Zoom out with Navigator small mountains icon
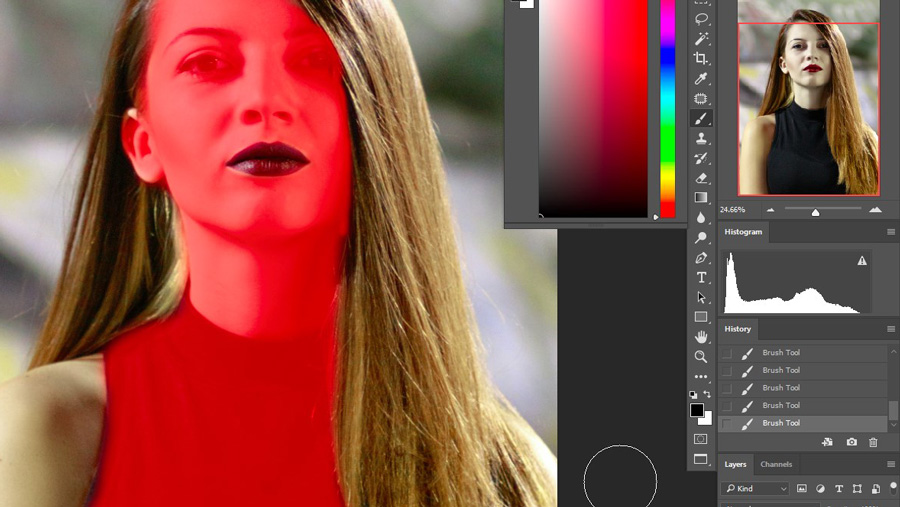This screenshot has height=507, width=900. [770, 210]
